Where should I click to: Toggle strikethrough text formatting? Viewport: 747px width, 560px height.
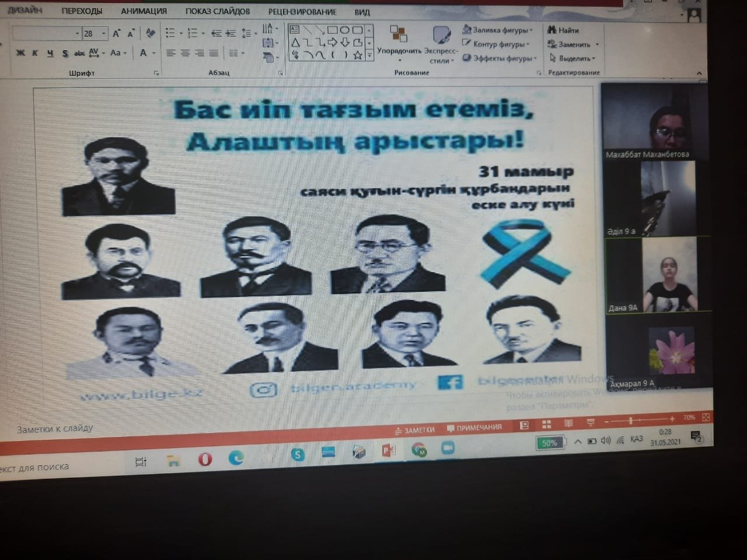79,53
